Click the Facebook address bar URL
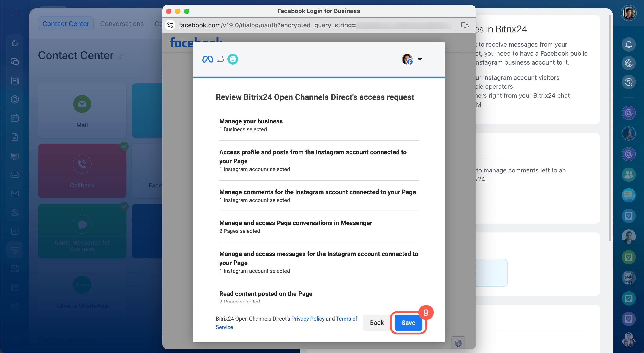644x353 pixels. coord(267,25)
